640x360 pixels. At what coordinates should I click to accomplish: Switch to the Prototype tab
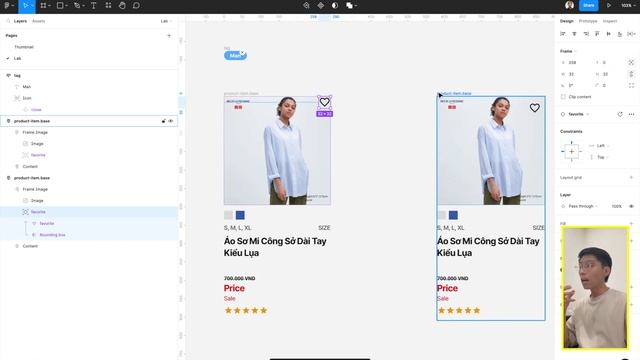[588, 21]
